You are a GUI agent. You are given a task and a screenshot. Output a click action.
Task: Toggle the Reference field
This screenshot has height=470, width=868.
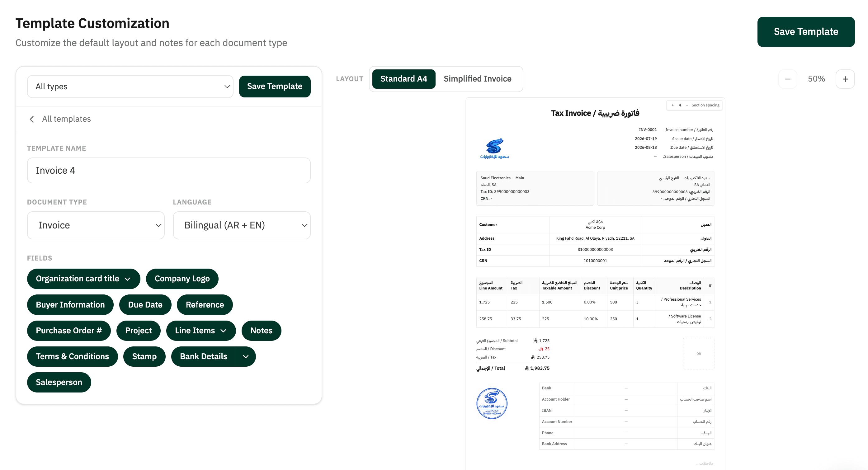coord(205,305)
